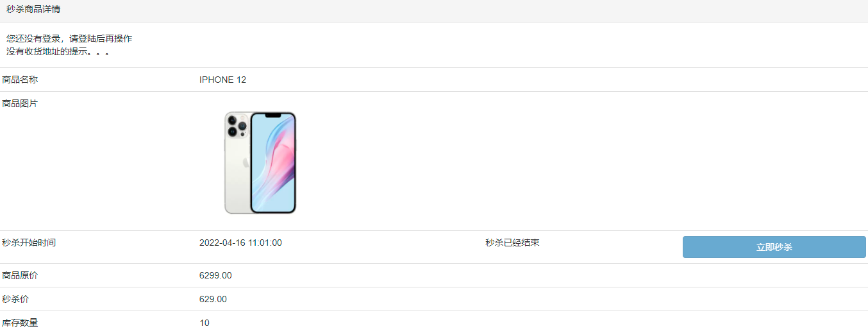The width and height of the screenshot is (868, 333).
Task: Click the 立即秒杀 button
Action: (774, 247)
